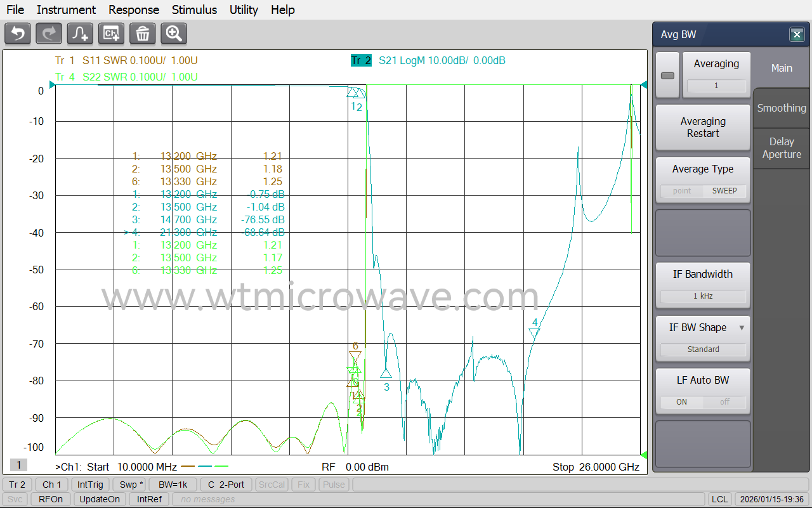
Task: Click marker 4 triangle on trace
Action: pyautogui.click(x=534, y=332)
